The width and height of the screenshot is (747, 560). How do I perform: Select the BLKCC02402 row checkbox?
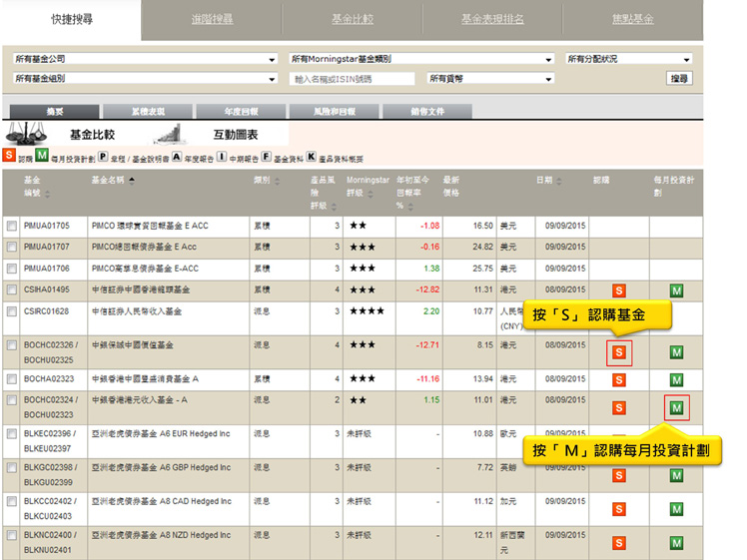click(11, 501)
